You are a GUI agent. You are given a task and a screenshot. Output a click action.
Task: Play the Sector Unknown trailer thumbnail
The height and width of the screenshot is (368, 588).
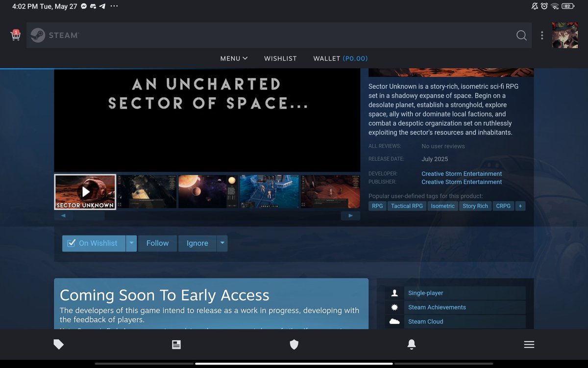pos(85,192)
